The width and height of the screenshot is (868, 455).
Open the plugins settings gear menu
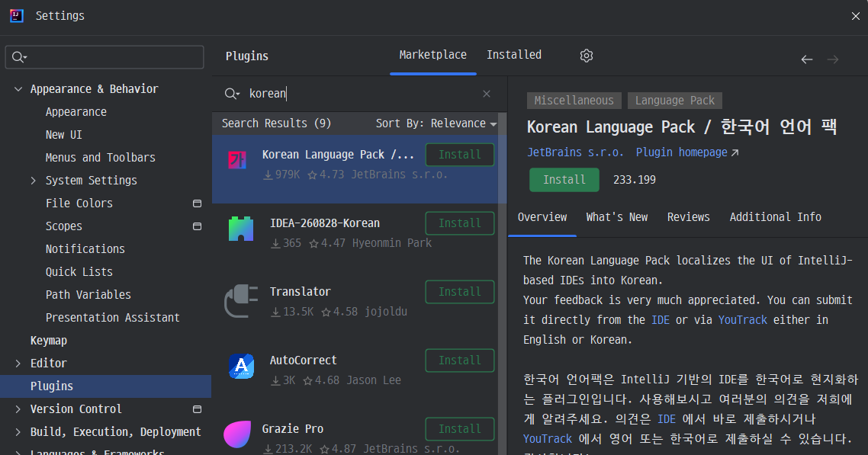point(587,56)
